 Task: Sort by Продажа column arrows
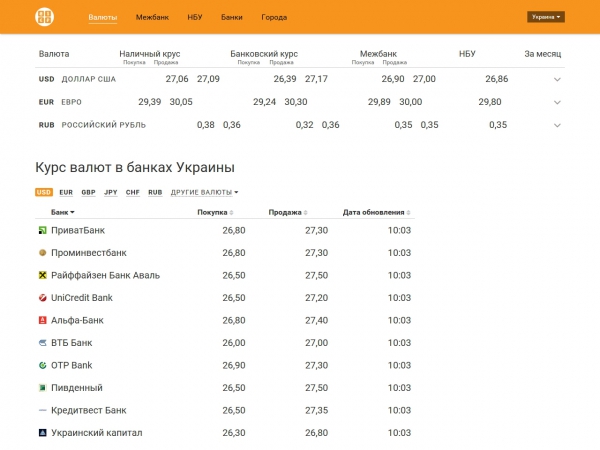(305, 213)
